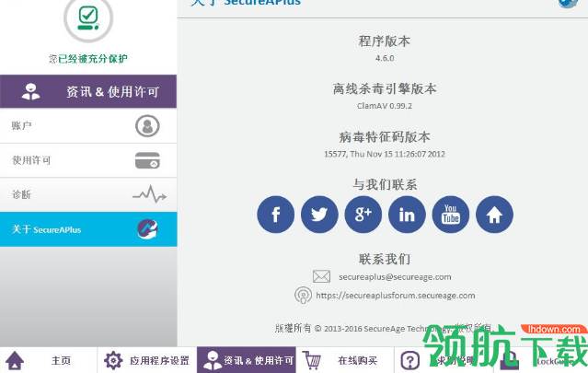Click the ClamAV 0.99.2 engine version

pos(385,106)
